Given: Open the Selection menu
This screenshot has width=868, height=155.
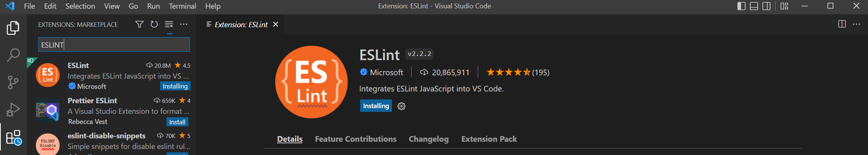Looking at the screenshot, I should pyautogui.click(x=80, y=6).
